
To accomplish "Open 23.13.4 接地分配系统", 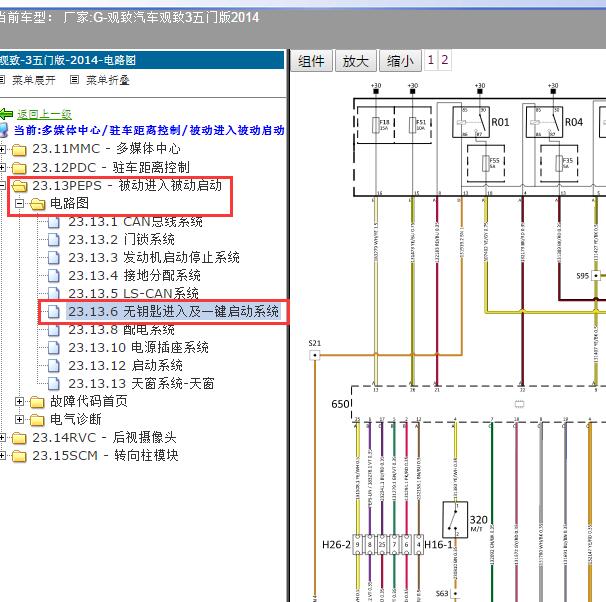I will pyautogui.click(x=134, y=275).
